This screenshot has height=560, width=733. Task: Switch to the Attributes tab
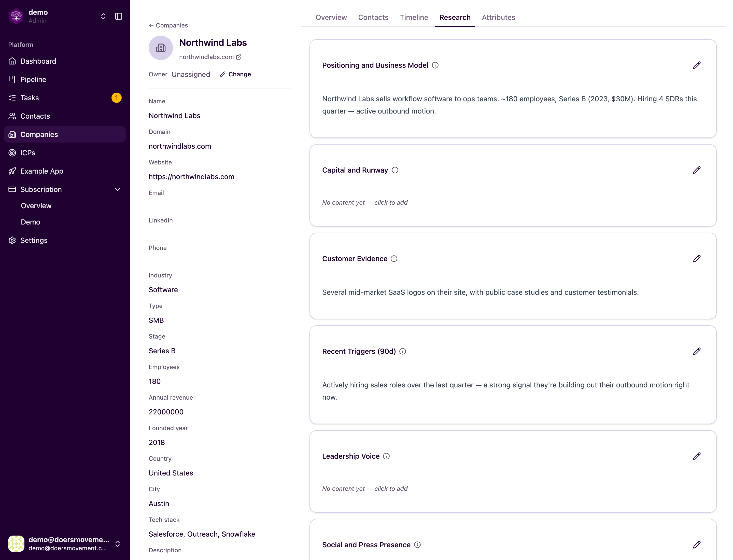[x=498, y=17]
